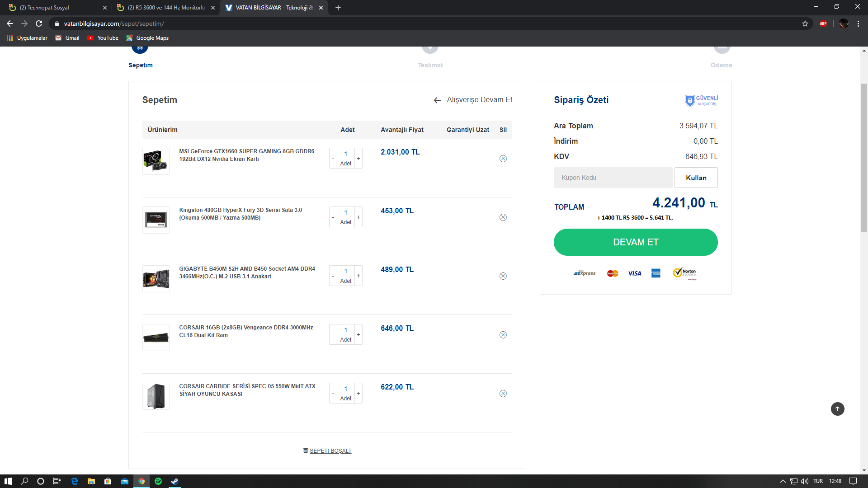Open Spotify from the taskbar

tap(158, 481)
